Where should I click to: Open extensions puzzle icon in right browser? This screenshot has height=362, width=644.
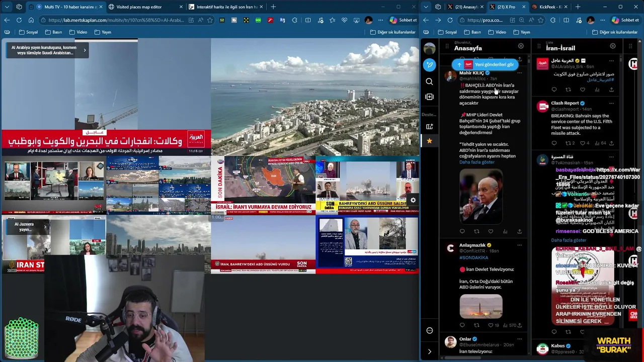[553, 20]
